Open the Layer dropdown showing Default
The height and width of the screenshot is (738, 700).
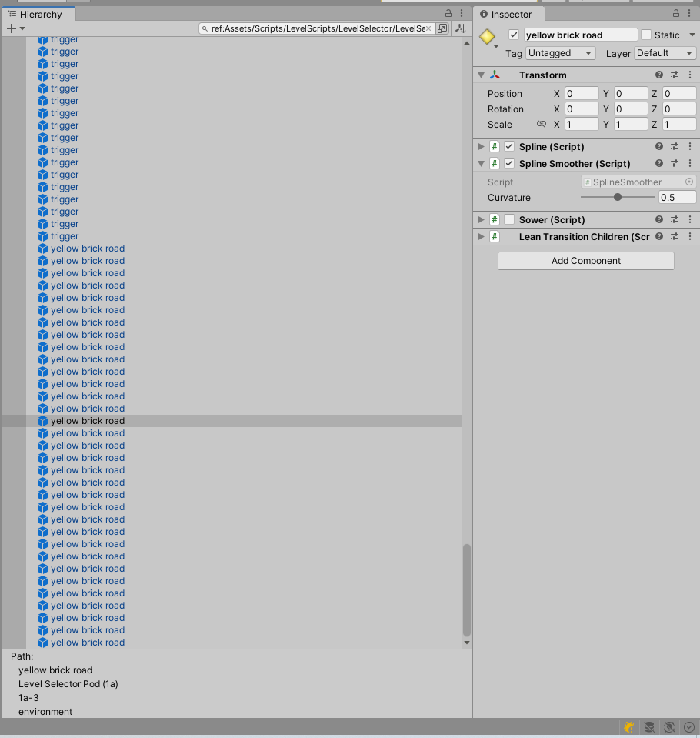click(x=665, y=53)
